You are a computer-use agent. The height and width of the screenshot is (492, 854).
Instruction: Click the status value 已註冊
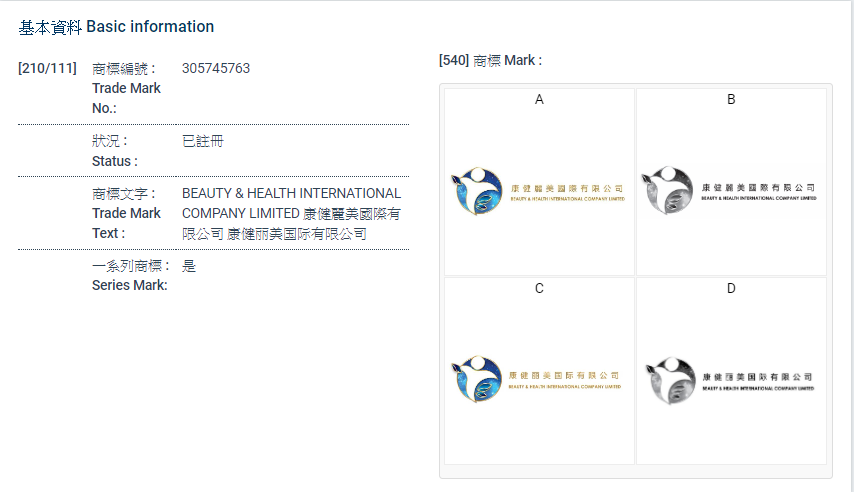203,141
